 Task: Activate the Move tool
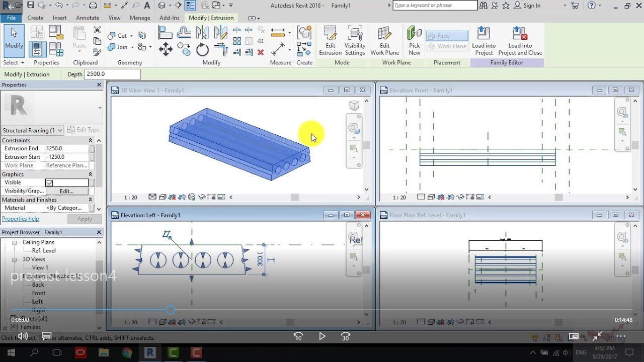(166, 49)
